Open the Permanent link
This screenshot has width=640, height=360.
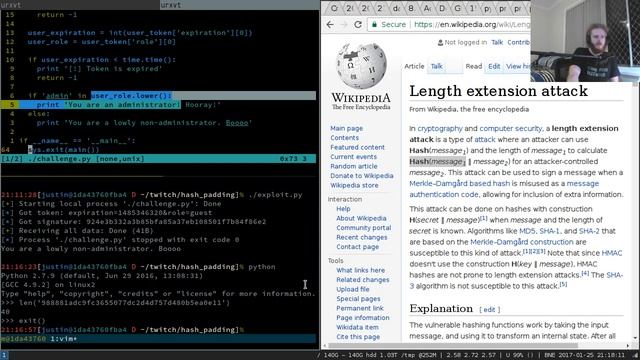(360, 308)
